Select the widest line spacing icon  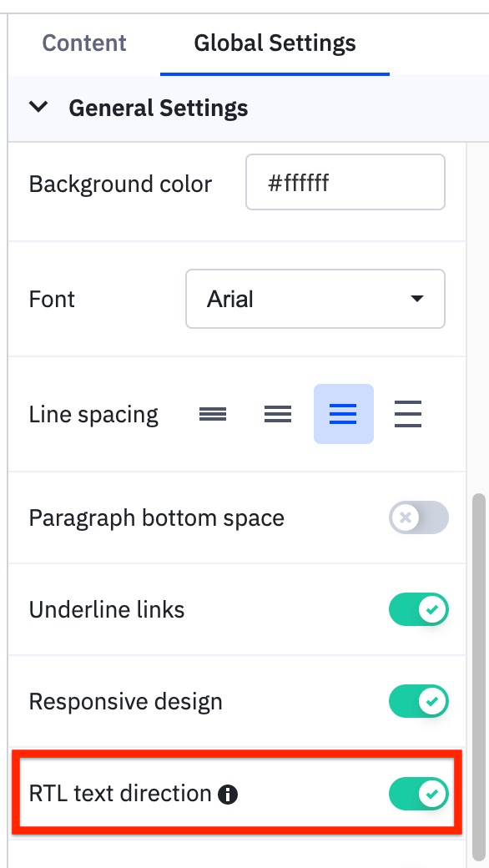(408, 414)
